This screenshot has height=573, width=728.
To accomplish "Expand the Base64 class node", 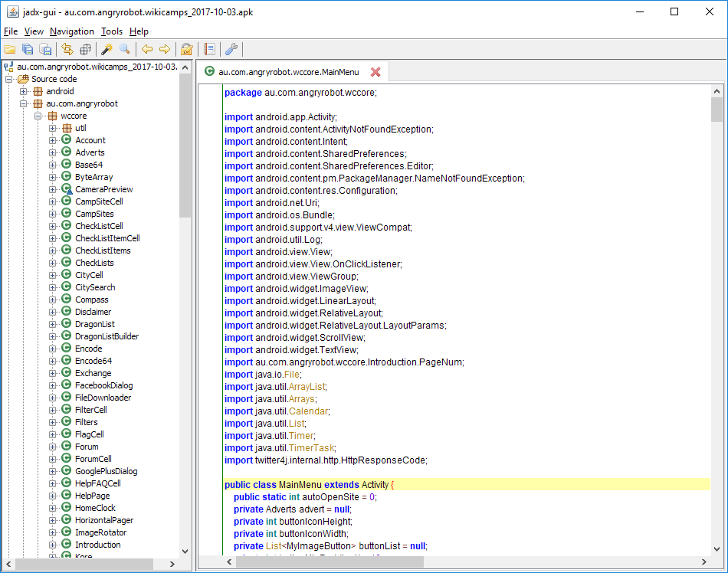I will click(52, 165).
